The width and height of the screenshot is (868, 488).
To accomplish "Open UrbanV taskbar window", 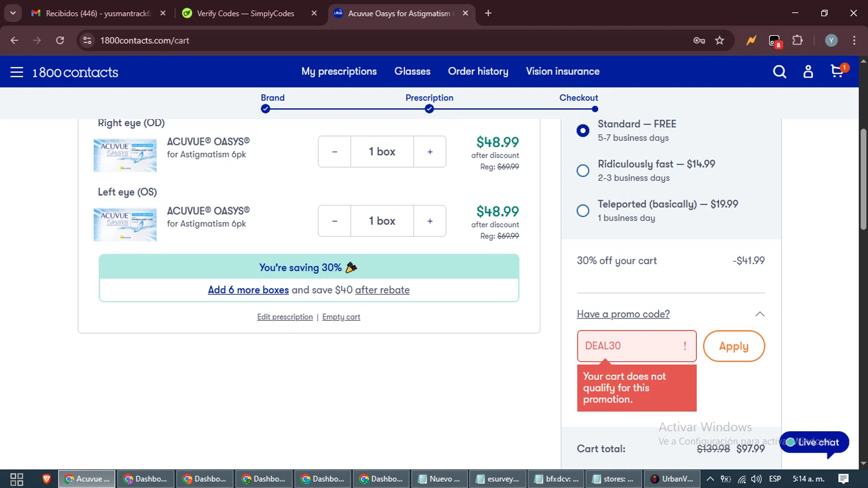I will click(x=672, y=479).
